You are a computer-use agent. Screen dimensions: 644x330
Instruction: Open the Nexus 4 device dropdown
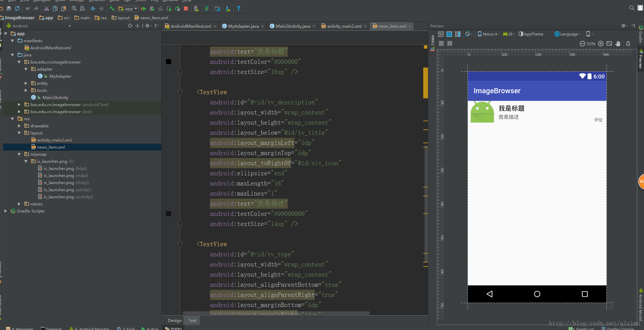(488, 34)
